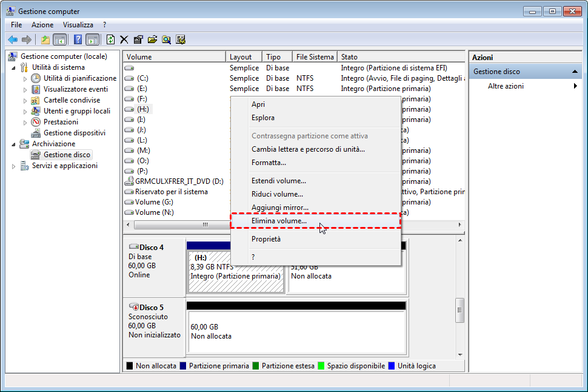This screenshot has width=588, height=392.
Task: Select Gestione disco in the tree
Action: pos(67,155)
